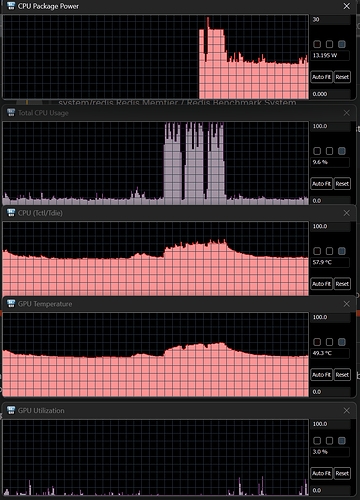Edit the Total CPU Usage minimum value field
This screenshot has height=500, width=360.
[331, 201]
